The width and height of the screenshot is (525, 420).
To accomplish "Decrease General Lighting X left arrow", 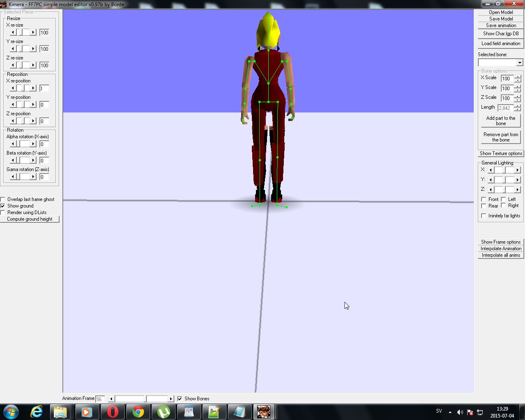I will 491,170.
